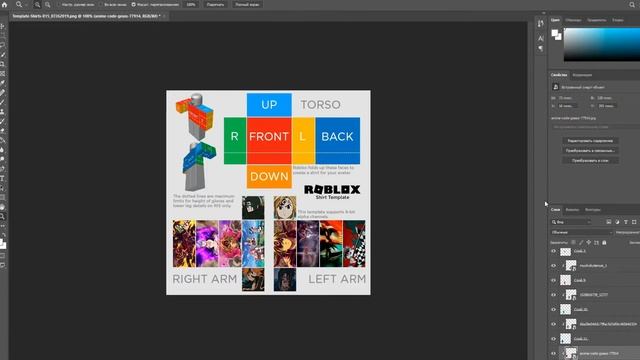Image resolution: width=640 pixels, height=360 pixels.
Task: Toggle the shape layer filter icon
Action: point(634,222)
